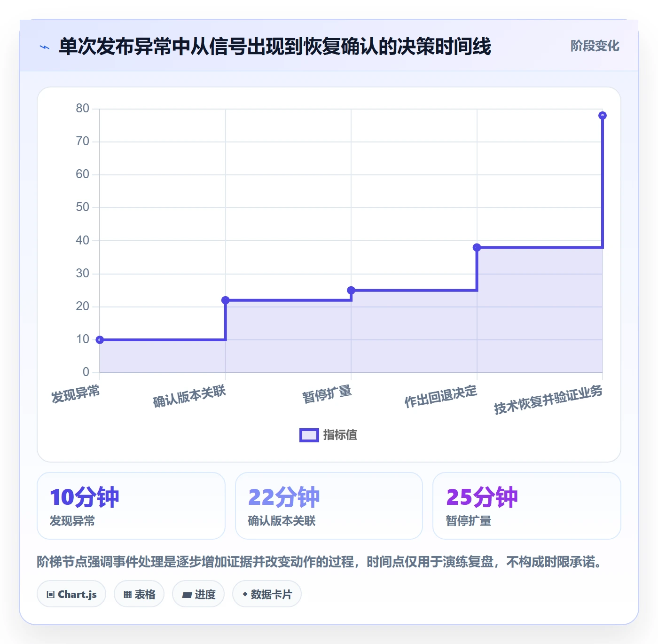Click the 作出回退决定 data point at 38
The width and height of the screenshot is (658, 644).
coord(477,247)
